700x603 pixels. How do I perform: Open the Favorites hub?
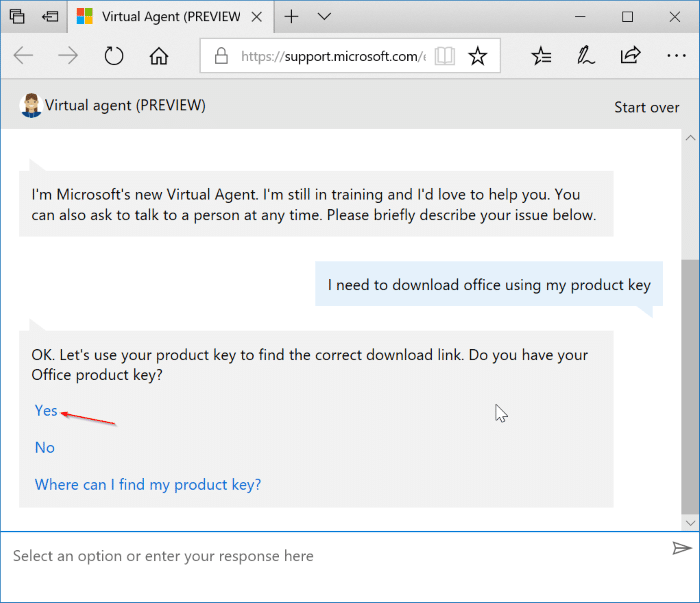coord(541,56)
